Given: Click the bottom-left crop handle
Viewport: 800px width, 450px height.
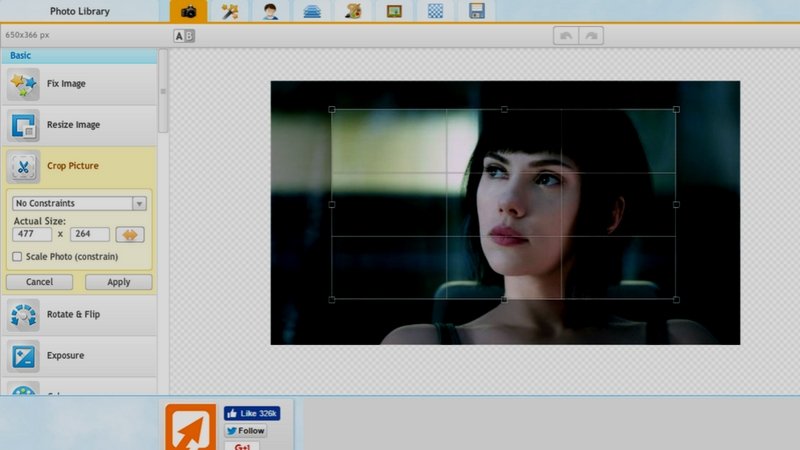Looking at the screenshot, I should pos(332,299).
